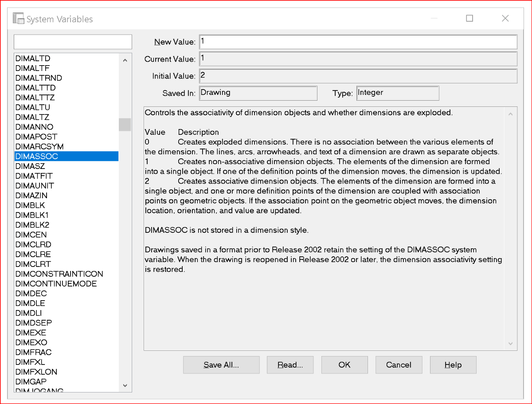This screenshot has width=532, height=404.
Task: Select DIMALTRND variable
Action: point(66,78)
